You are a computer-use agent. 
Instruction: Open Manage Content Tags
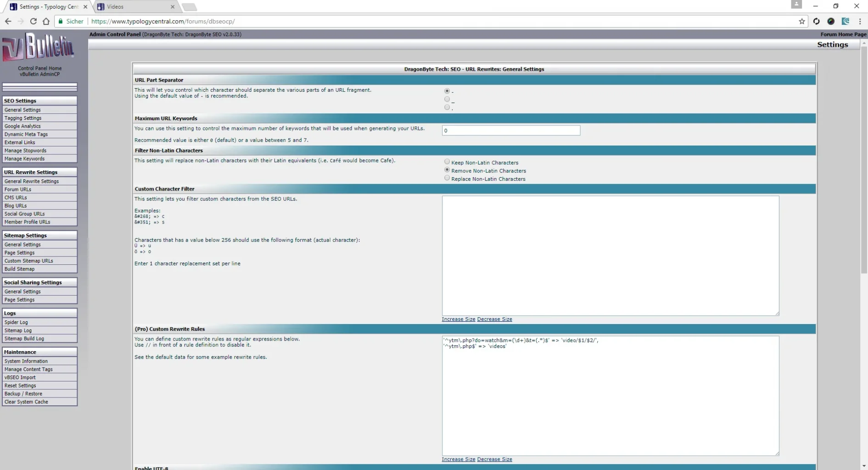(39, 369)
